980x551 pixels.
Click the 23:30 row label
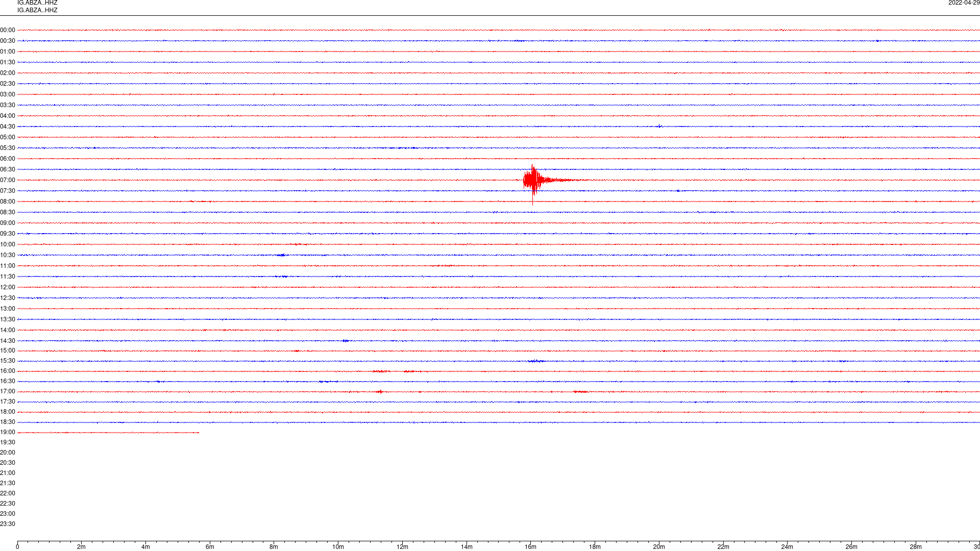coord(8,524)
